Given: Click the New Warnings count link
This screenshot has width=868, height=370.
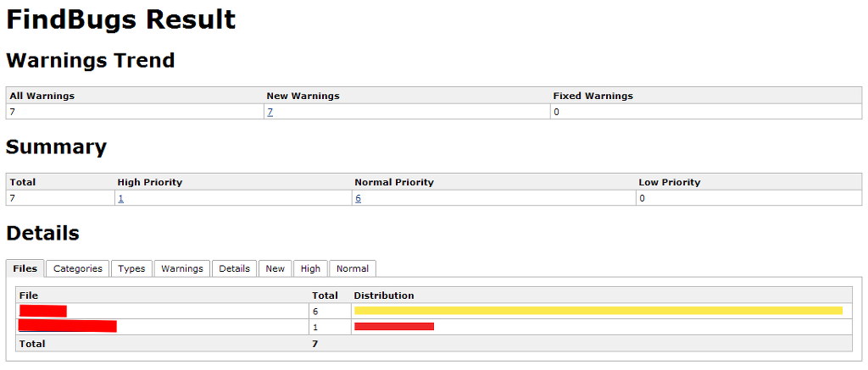Looking at the screenshot, I should point(270,112).
